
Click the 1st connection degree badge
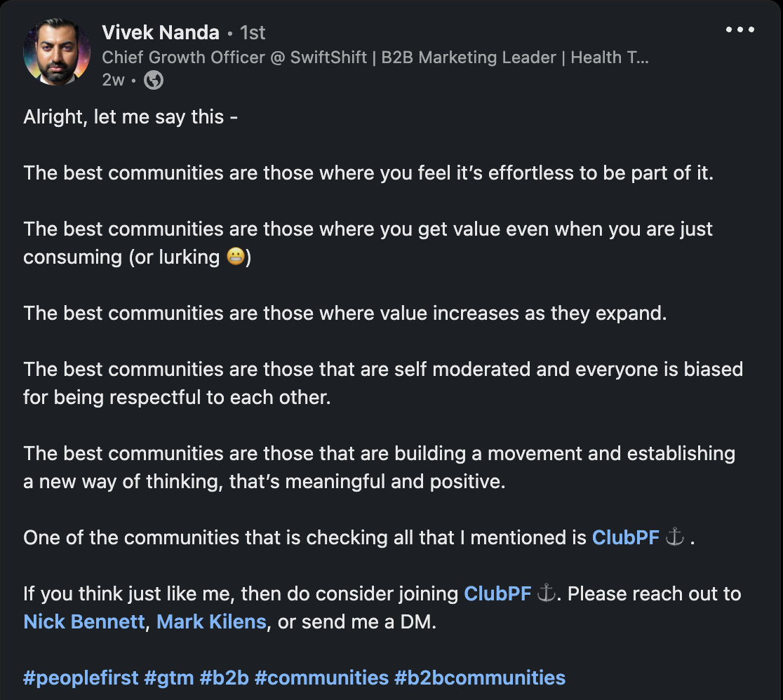pyautogui.click(x=253, y=33)
